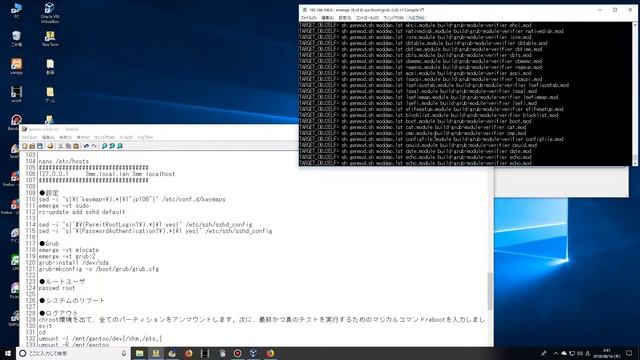The image size is (640, 360).
Task: Select the xampp desktop icon
Action: point(16,66)
